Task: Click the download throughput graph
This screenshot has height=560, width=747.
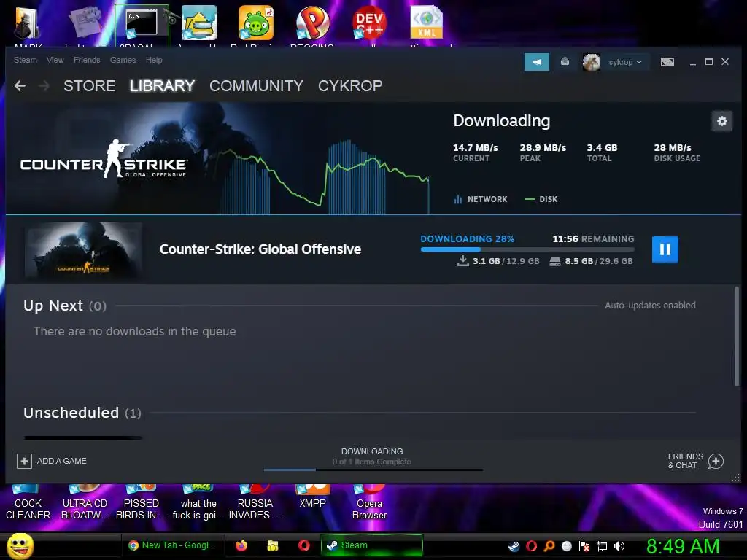Action: coord(325,177)
